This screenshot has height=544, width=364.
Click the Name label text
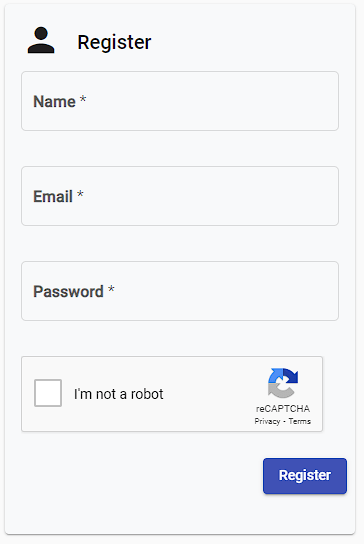[x=54, y=102]
